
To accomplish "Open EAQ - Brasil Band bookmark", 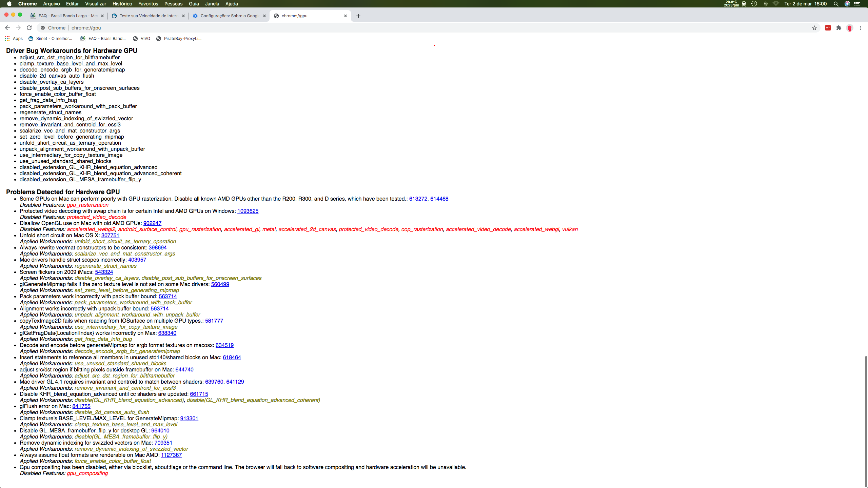I will click(x=103, y=39).
